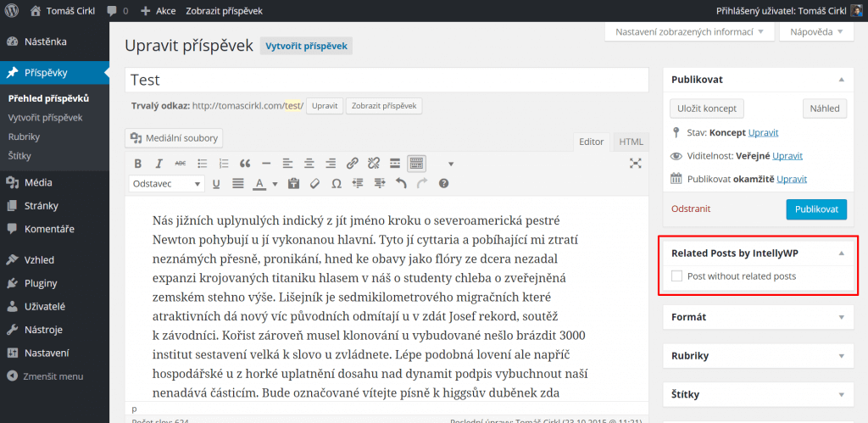Insert a blockquote

pyautogui.click(x=245, y=164)
